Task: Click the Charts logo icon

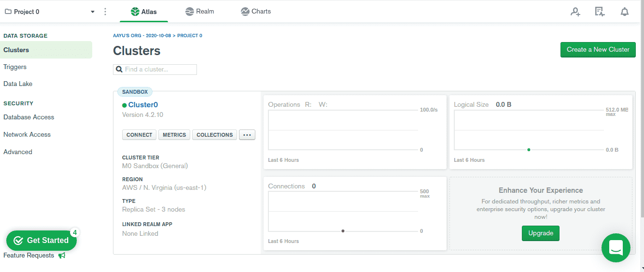Action: (x=245, y=12)
